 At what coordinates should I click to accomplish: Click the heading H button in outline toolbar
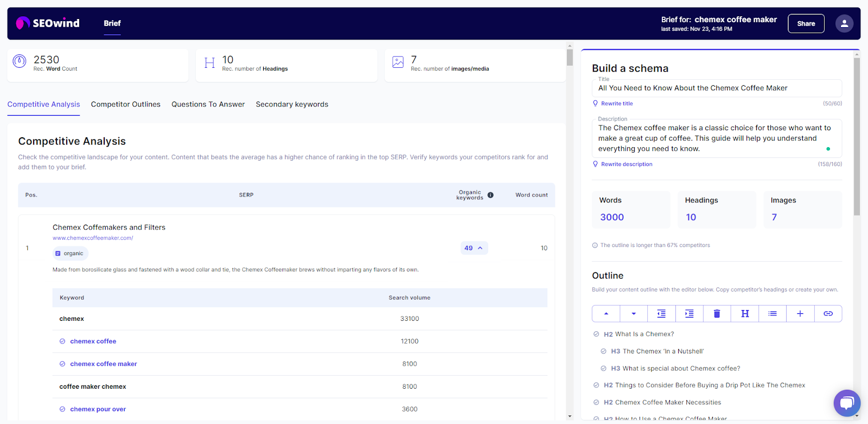tap(745, 314)
